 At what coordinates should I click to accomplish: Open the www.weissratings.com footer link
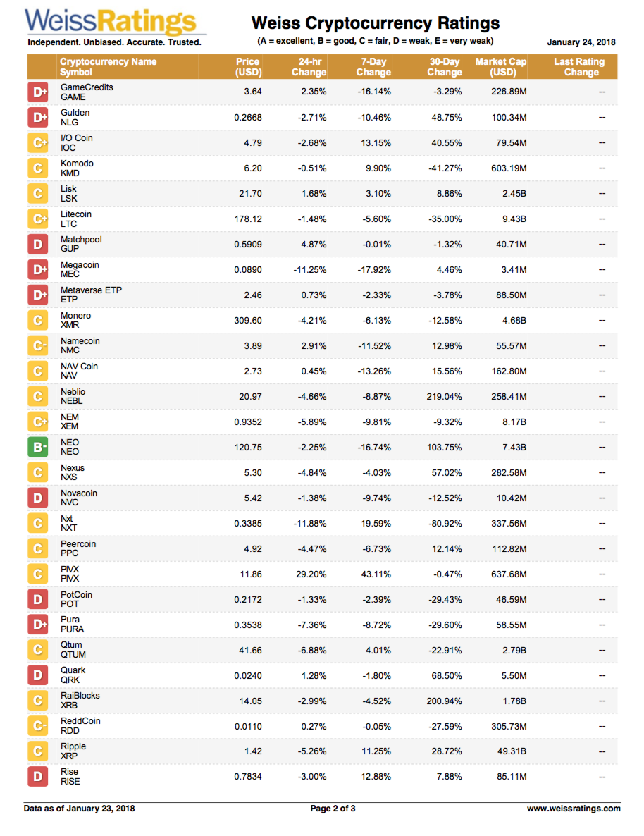point(574,809)
